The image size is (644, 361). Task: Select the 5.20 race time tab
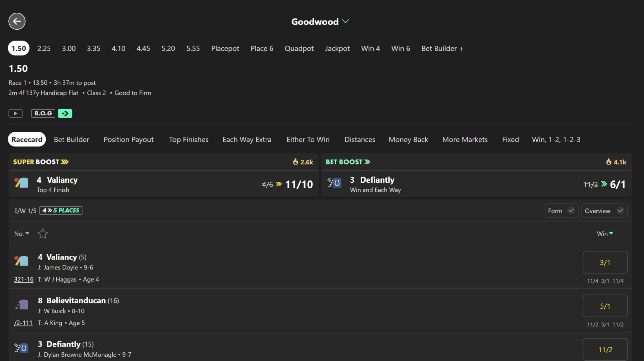coord(168,49)
